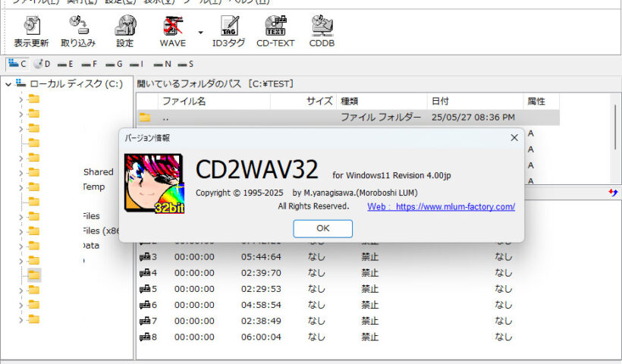Click the CD-TEXT toolbar icon

click(x=275, y=31)
